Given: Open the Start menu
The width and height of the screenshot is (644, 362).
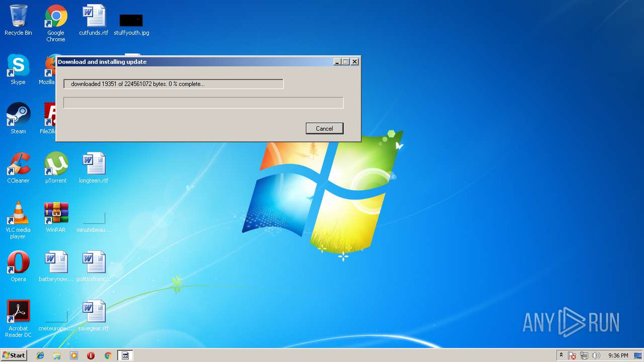Looking at the screenshot, I should (14, 355).
